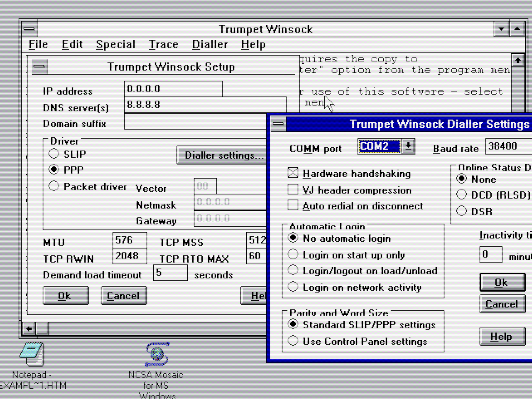This screenshot has width=532, height=399.
Task: Click the Inactivity timeout minutes field
Action: 491,254
